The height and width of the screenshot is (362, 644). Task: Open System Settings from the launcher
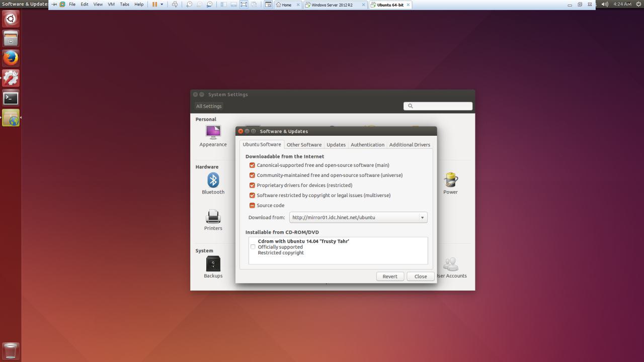coord(11,78)
